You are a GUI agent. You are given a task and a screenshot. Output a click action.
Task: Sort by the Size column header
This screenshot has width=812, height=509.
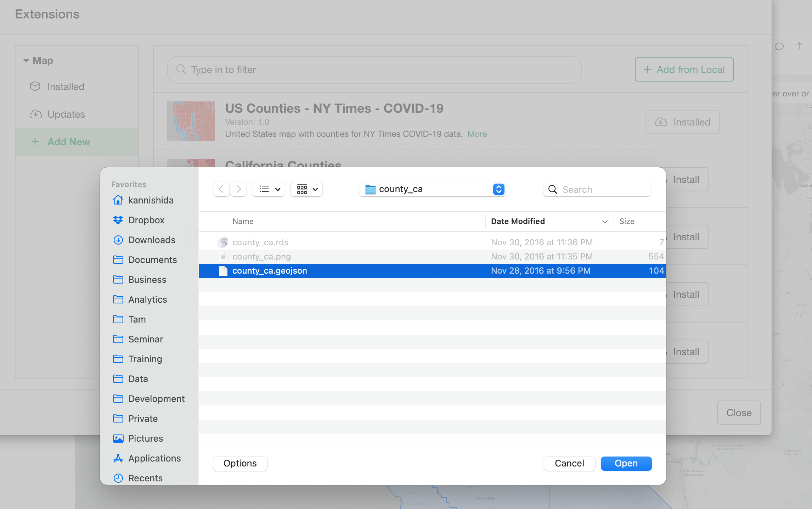coord(627,222)
